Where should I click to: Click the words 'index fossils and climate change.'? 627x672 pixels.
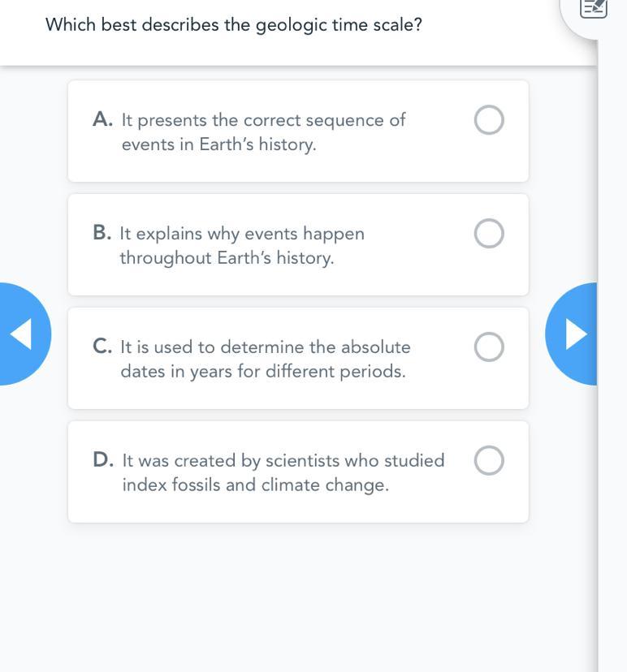[x=256, y=485]
